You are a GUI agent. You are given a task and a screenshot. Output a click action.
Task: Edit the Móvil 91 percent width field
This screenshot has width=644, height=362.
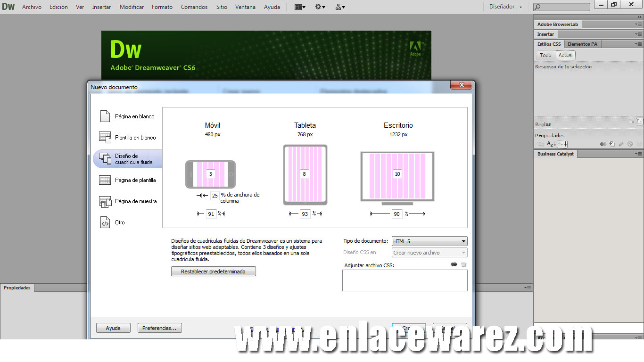point(211,214)
